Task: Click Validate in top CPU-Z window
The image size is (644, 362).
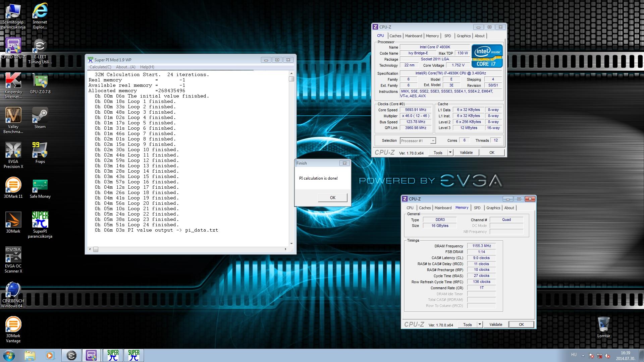Action: [x=466, y=153]
